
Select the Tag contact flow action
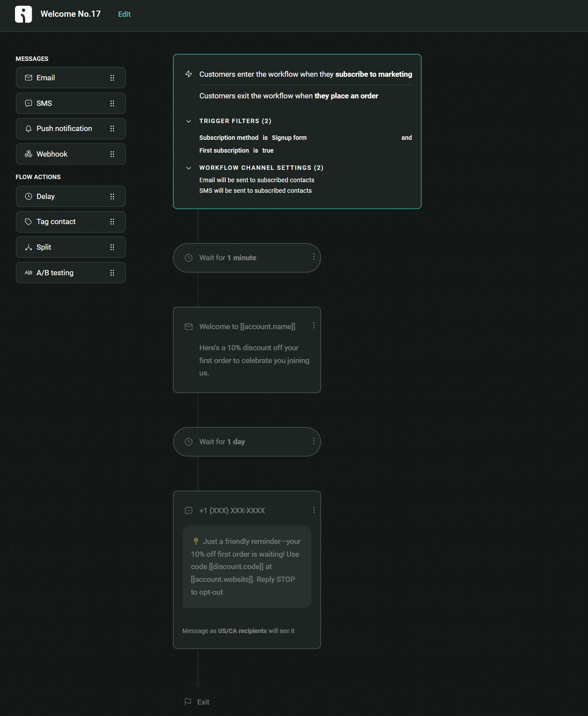[71, 222]
